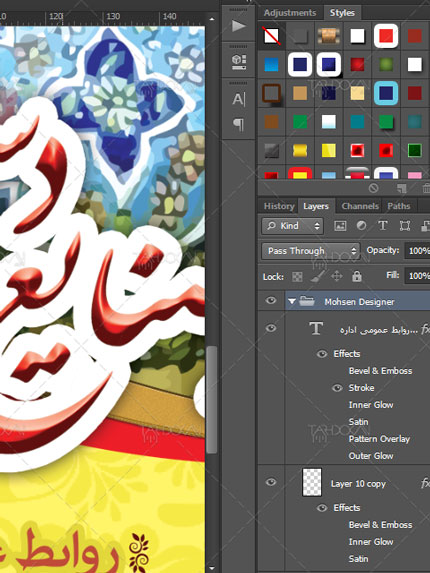Select Outer Glow effect entry
Screen dimensions: 430x573
371,456
